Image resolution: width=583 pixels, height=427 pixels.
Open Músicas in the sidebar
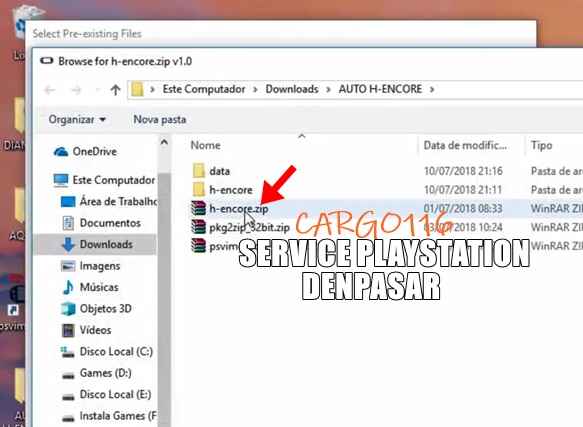pyautogui.click(x=99, y=287)
